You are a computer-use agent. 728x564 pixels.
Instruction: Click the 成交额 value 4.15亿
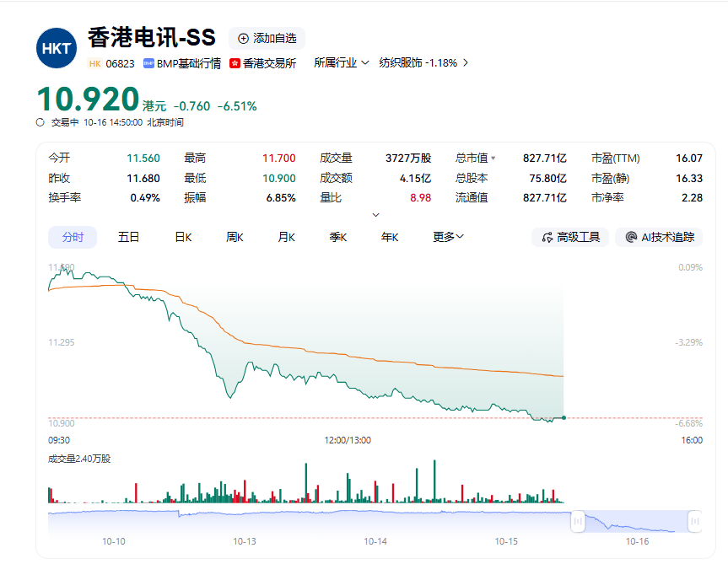(416, 179)
